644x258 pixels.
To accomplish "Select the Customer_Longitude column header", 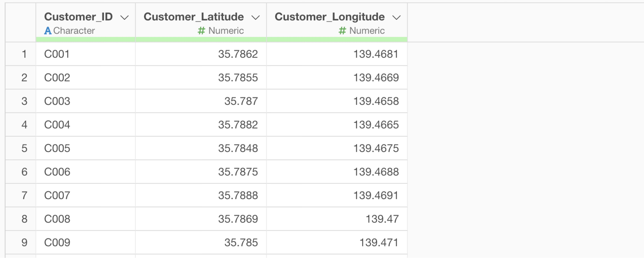I will point(329,17).
